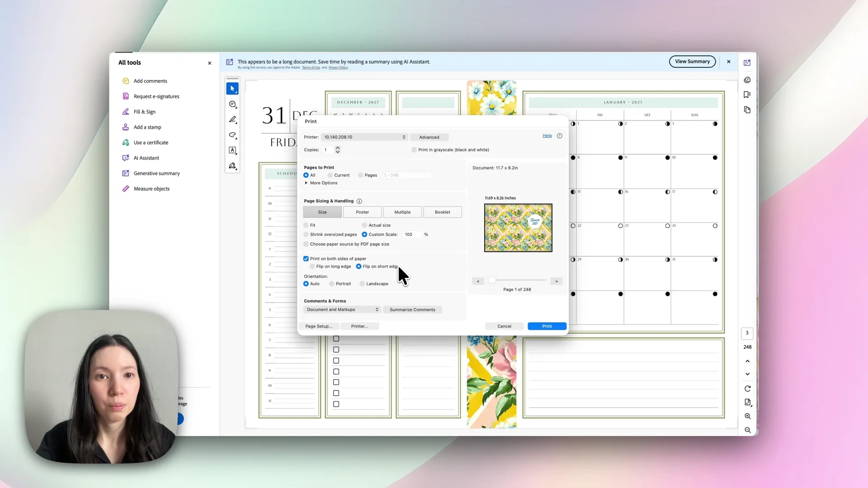Click the Page Sizing info icon
Viewport: 868px width, 488px height.
click(359, 201)
